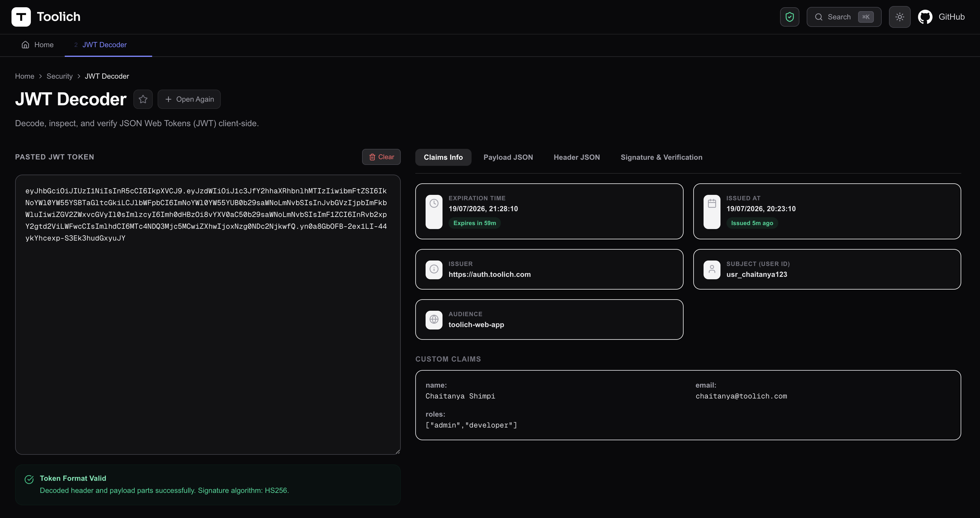The height and width of the screenshot is (518, 980).
Task: Select the audience value toolich-web-app
Action: [x=476, y=325]
